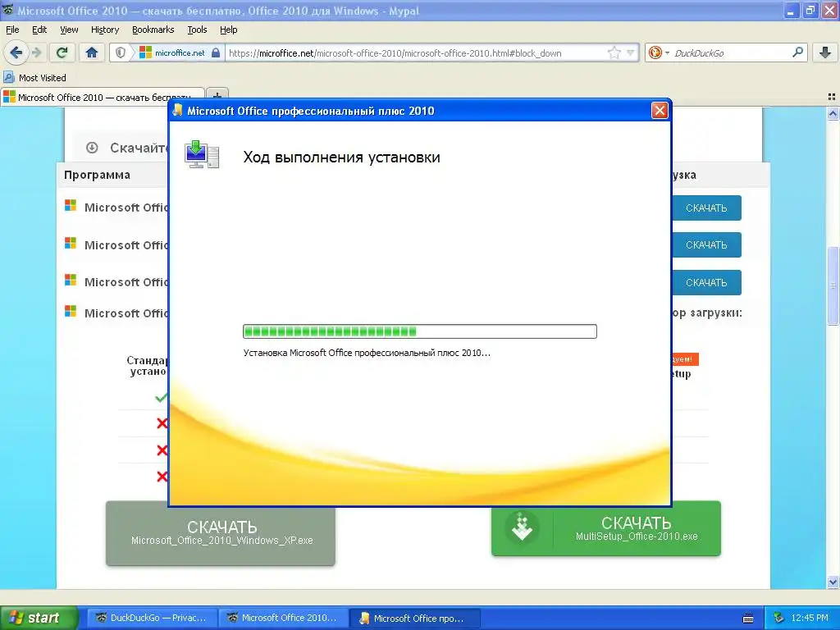Screen dimensions: 840x630
Task: Download MultiSetup_Office-2010.exe green button
Action: [x=606, y=528]
